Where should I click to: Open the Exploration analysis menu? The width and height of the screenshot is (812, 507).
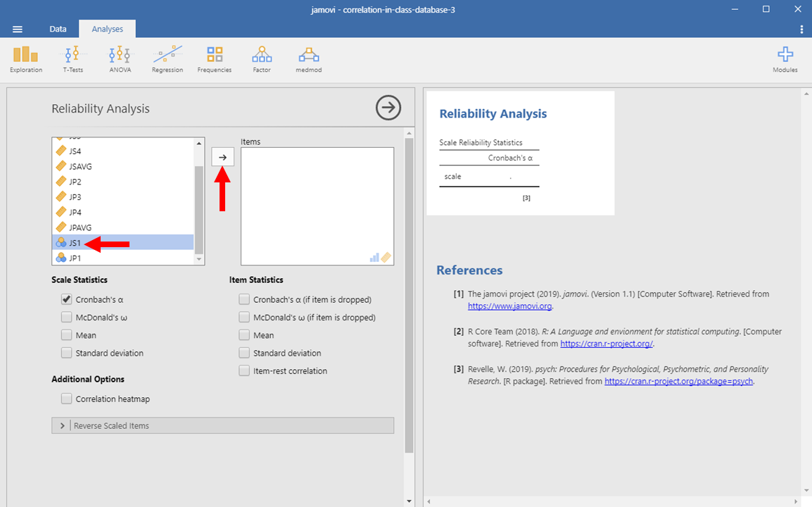coord(26,59)
